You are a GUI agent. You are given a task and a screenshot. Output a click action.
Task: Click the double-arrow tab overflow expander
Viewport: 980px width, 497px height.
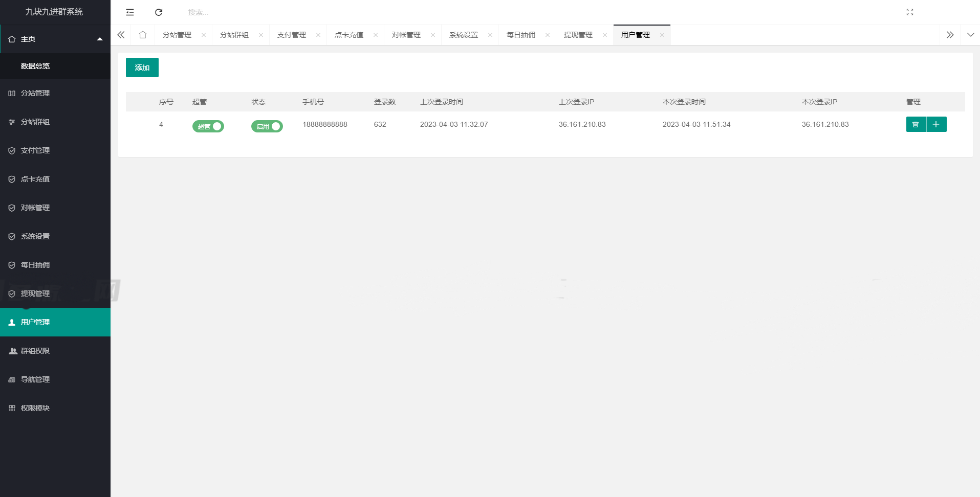pyautogui.click(x=950, y=35)
